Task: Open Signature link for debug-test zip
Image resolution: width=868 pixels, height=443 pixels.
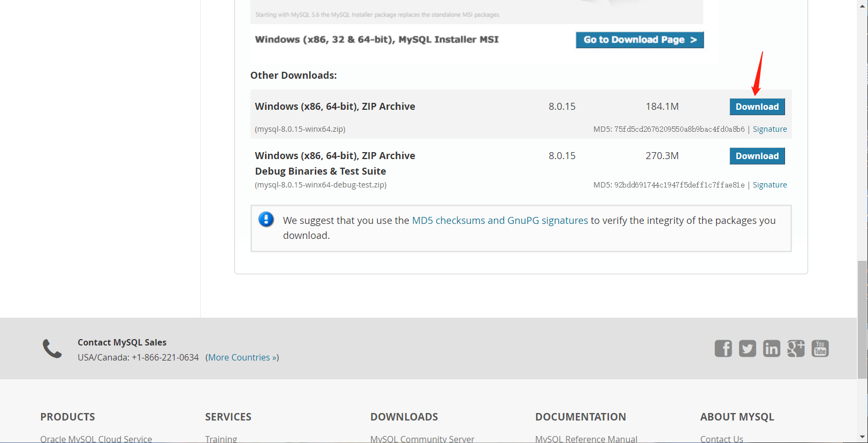Action: coord(770,185)
